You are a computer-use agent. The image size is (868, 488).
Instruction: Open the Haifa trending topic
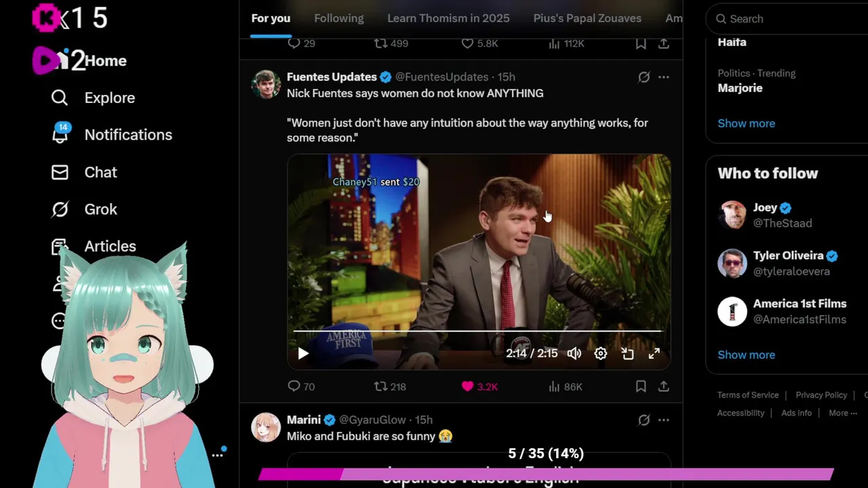pos(732,42)
